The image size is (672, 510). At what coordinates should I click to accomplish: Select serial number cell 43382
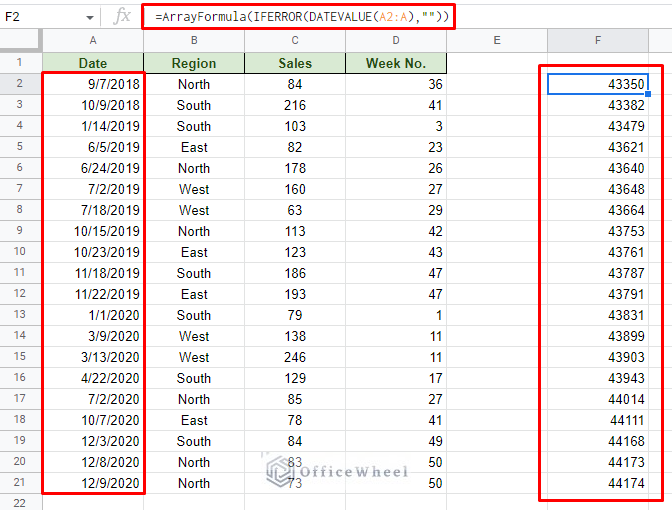coord(598,105)
